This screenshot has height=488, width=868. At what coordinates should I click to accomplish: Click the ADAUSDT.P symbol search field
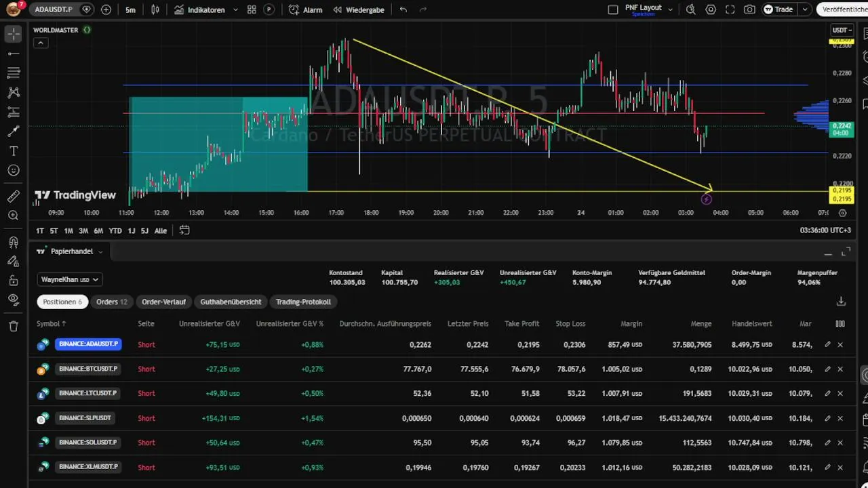[x=55, y=9]
